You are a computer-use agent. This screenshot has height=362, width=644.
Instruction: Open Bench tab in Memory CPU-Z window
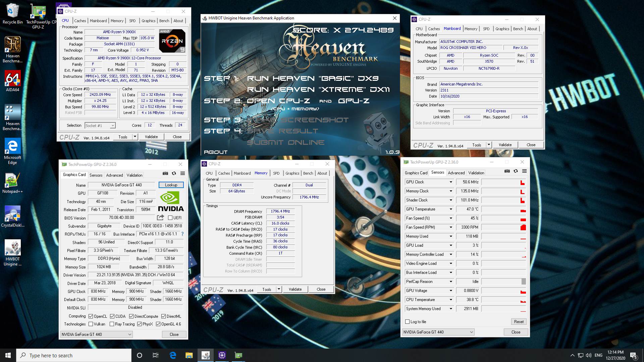[308, 173]
